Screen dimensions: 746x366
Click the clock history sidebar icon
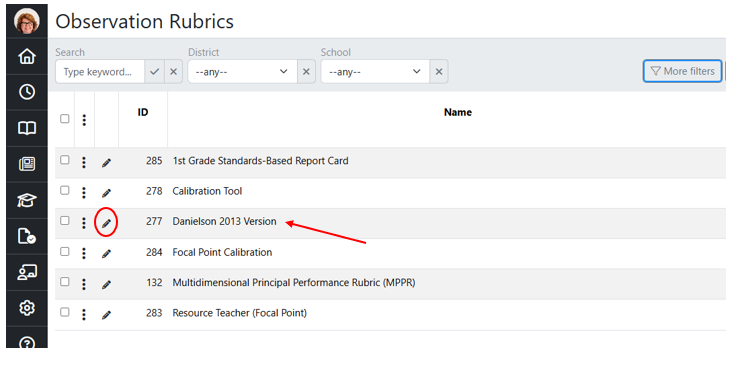(x=27, y=92)
